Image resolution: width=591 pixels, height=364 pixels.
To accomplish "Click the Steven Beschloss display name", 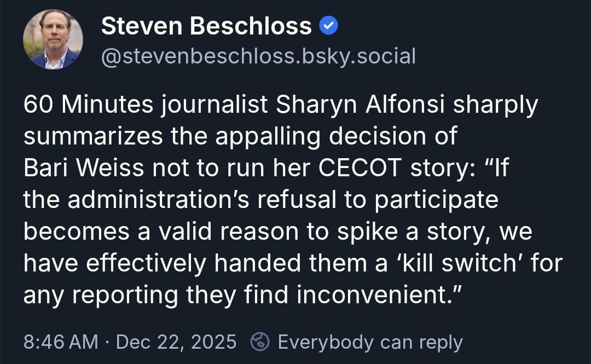I will click(x=206, y=26).
